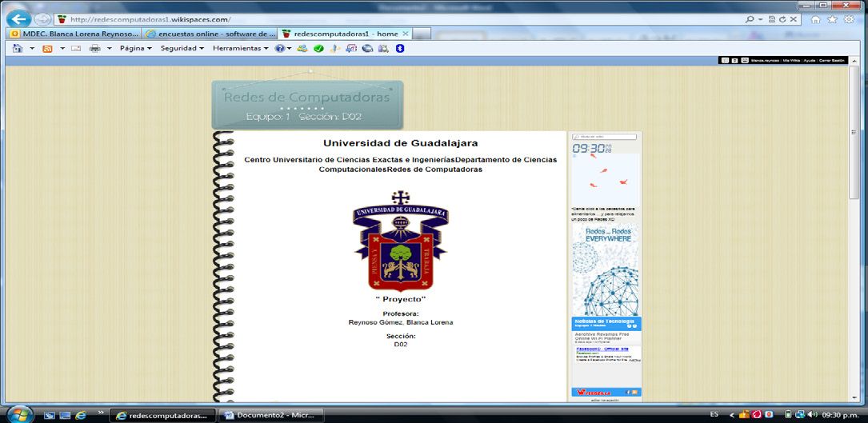
Task: Click the browser Home house icon
Action: [815, 19]
